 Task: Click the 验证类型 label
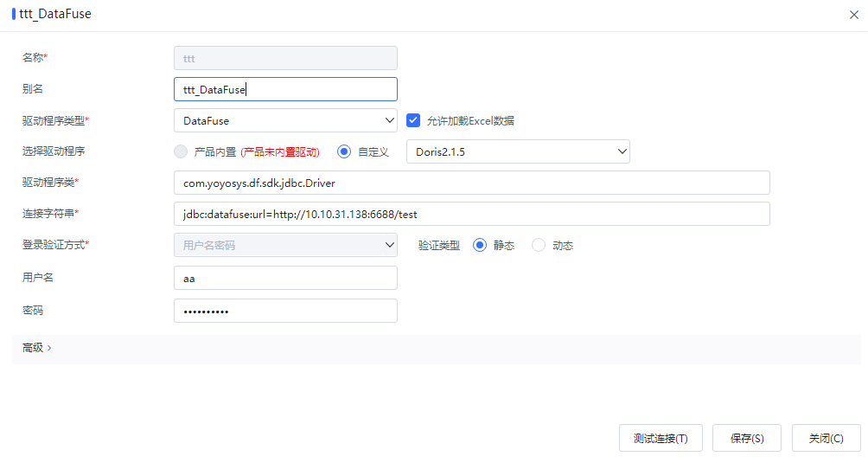439,245
